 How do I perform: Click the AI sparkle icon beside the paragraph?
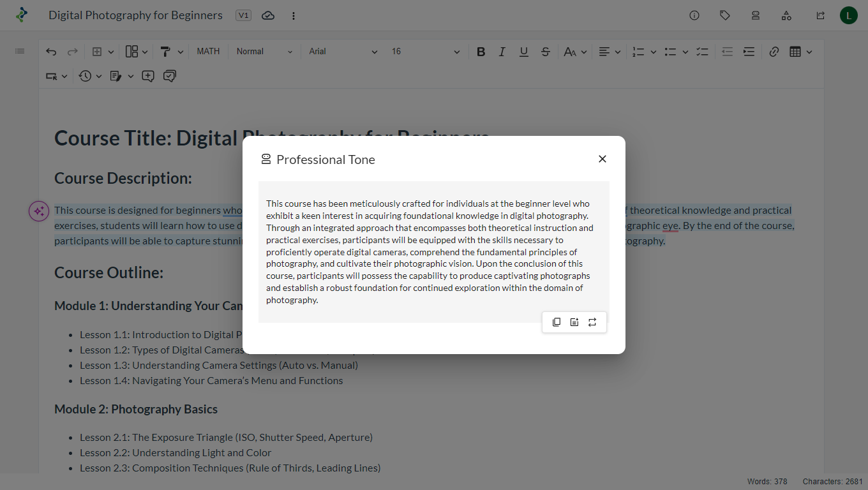pyautogui.click(x=39, y=211)
